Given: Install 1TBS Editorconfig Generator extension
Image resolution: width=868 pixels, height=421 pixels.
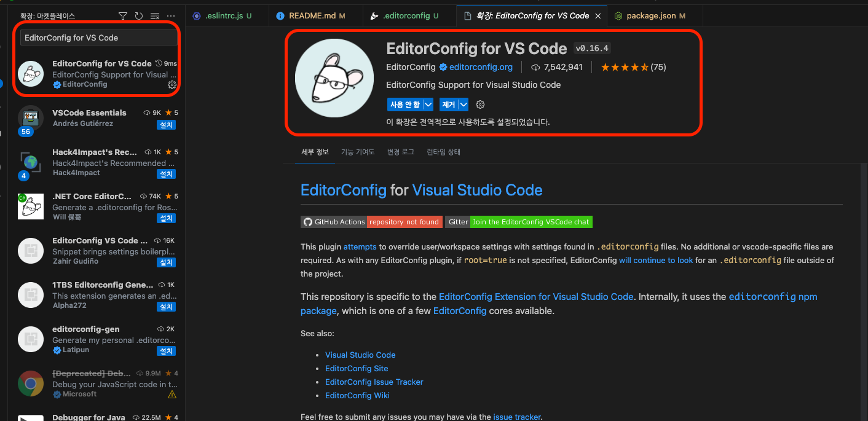Looking at the screenshot, I should point(166,307).
